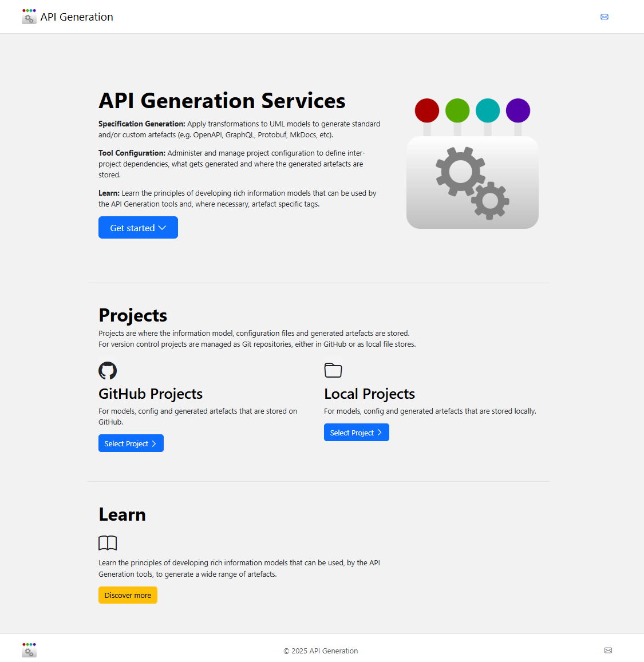Screen dimensions: 644x662
Task: Select Project under Local Projects
Action: click(x=356, y=432)
